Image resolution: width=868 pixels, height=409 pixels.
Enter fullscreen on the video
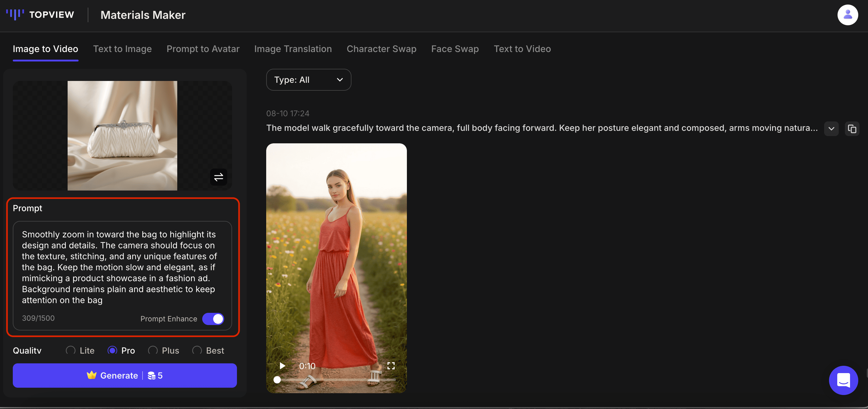(x=390, y=365)
